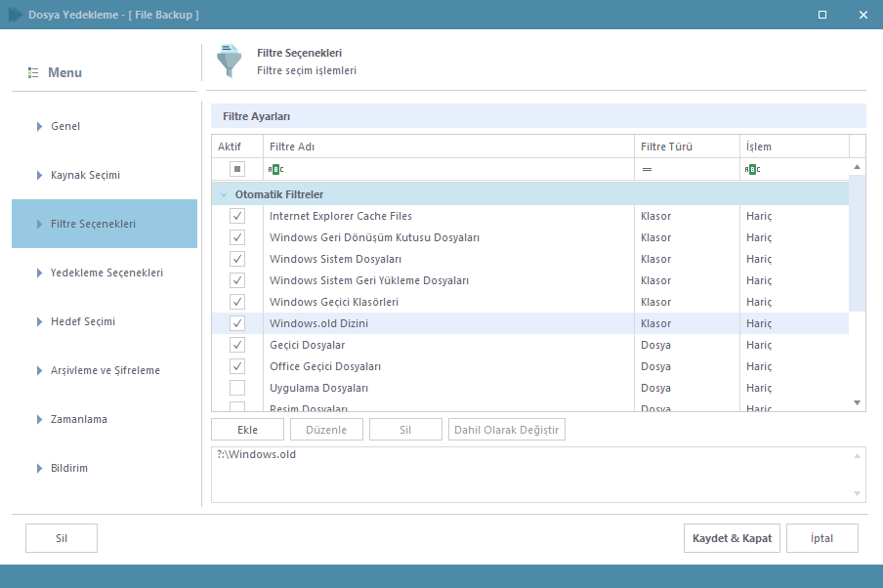Toggle the Aktif filter row checkbox
The height and width of the screenshot is (588, 883).
237,169
